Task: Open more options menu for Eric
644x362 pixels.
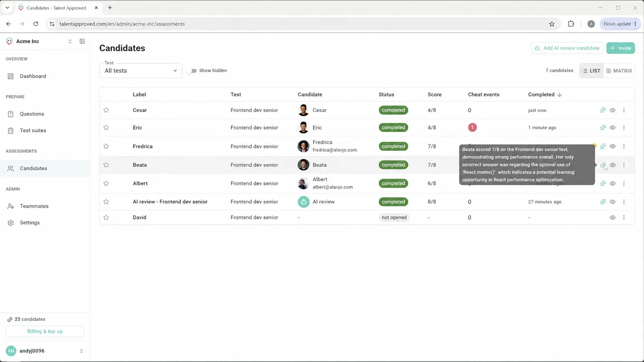Action: click(624, 127)
